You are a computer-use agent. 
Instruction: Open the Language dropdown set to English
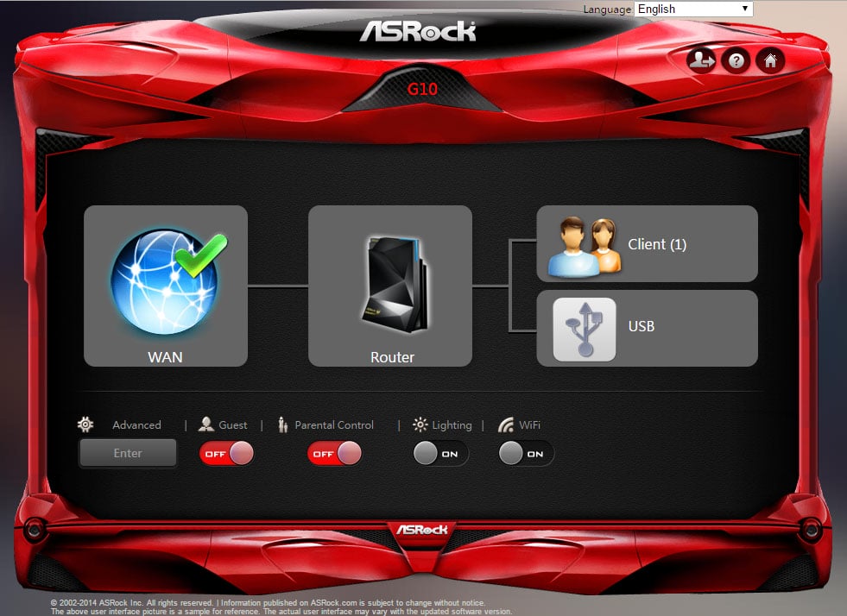coord(693,9)
